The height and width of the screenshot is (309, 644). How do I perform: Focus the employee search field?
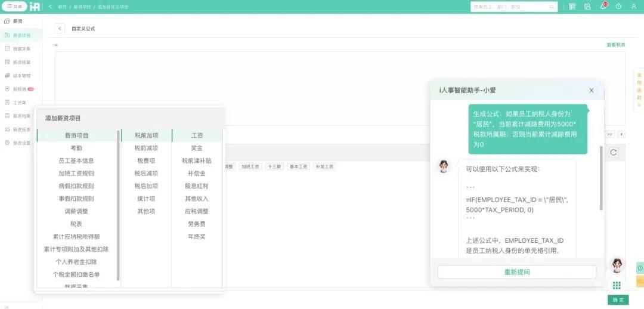(514, 7)
